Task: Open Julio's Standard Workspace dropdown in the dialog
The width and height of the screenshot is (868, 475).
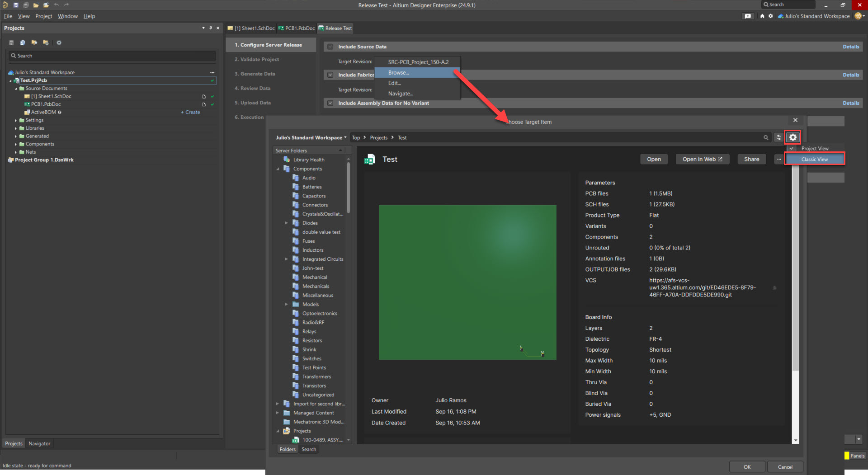Action: pos(311,138)
